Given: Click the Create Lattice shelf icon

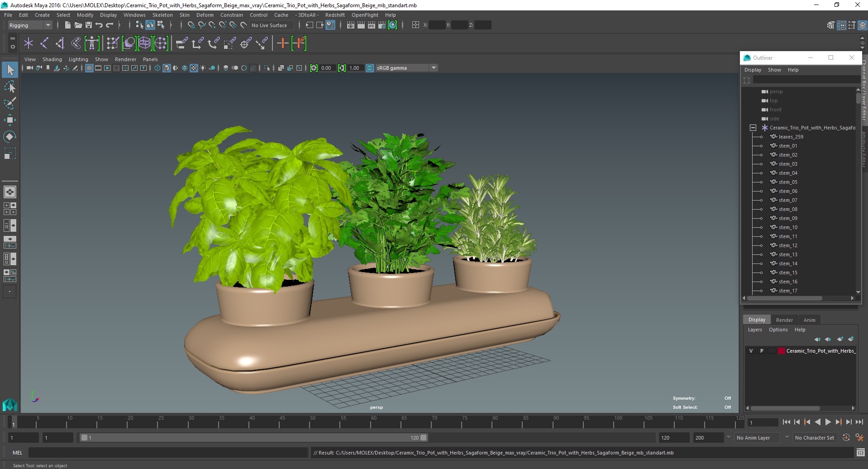Looking at the screenshot, I should coord(145,43).
